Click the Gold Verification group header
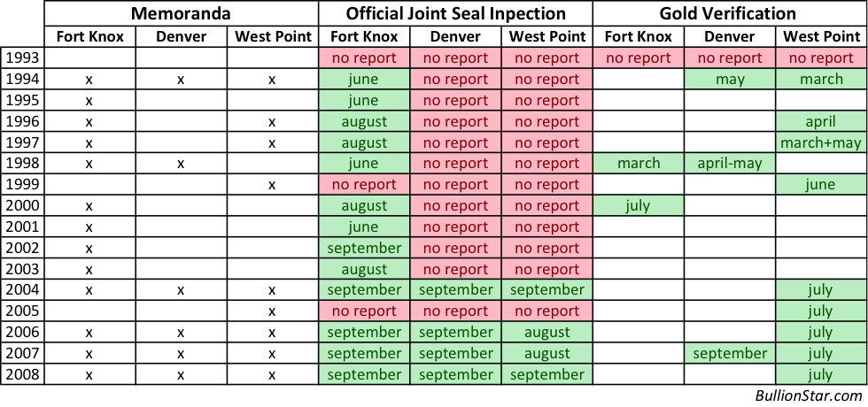This screenshot has width=868, height=407. 728,13
